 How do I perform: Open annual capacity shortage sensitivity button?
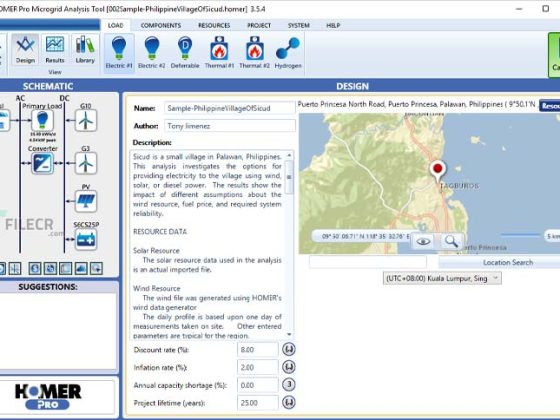pos(289,385)
